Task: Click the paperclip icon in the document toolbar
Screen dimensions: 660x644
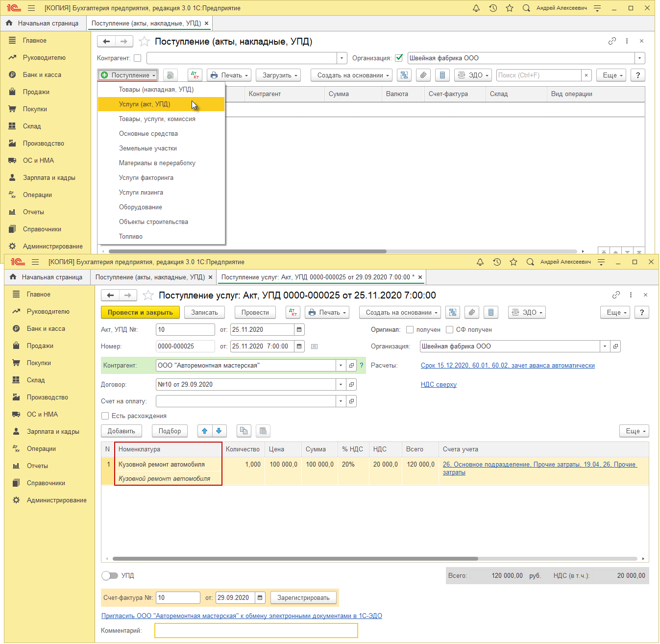Action: click(x=471, y=312)
